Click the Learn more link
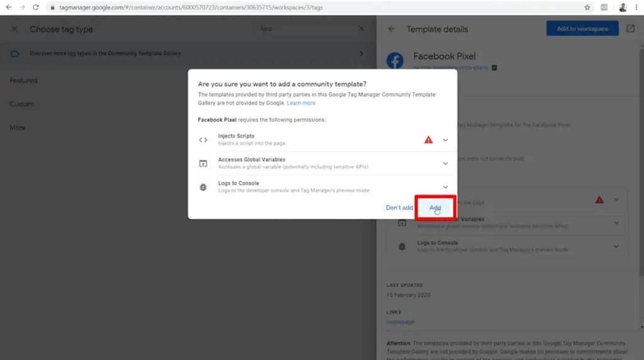644x360 pixels. coord(301,103)
